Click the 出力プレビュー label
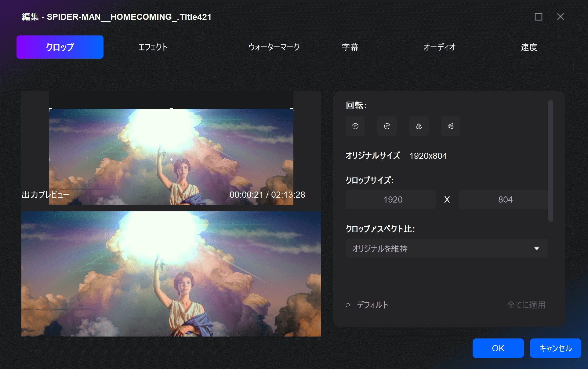The width and height of the screenshot is (588, 369). coord(46,195)
